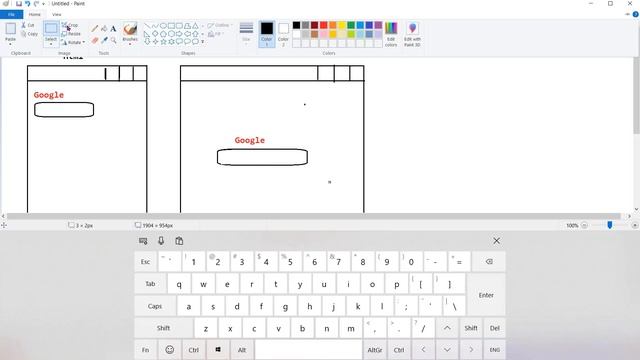The width and height of the screenshot is (640, 360).
Task: Click Edit with Paint 3D
Action: coord(412,34)
